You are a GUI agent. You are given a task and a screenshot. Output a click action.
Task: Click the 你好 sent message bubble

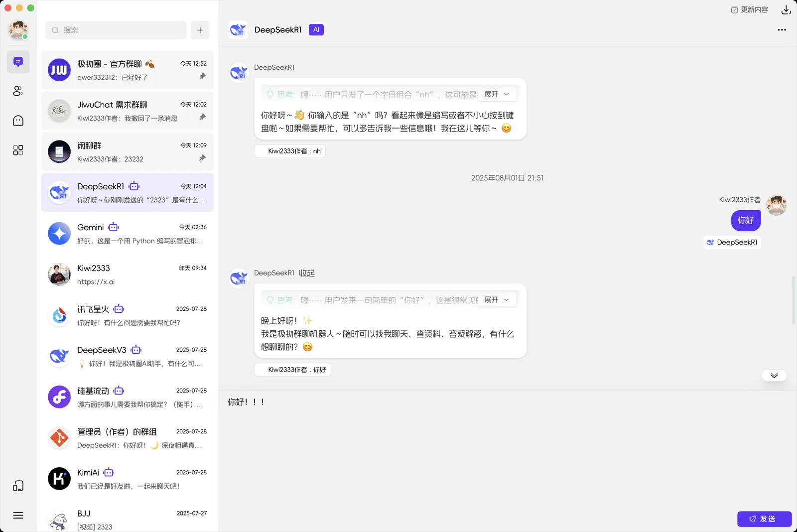746,220
